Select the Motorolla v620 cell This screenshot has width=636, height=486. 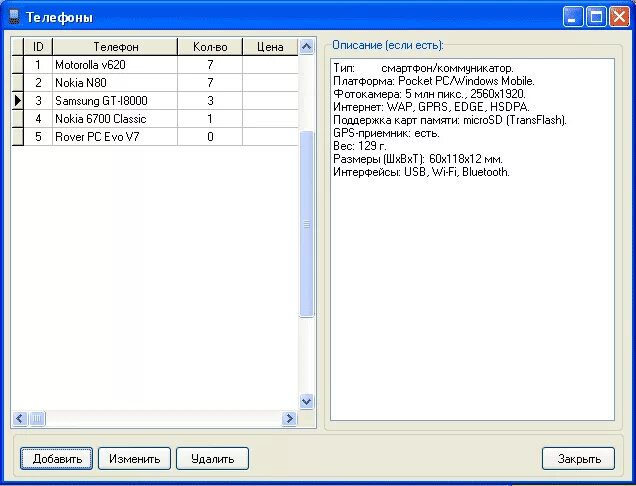[x=115, y=65]
